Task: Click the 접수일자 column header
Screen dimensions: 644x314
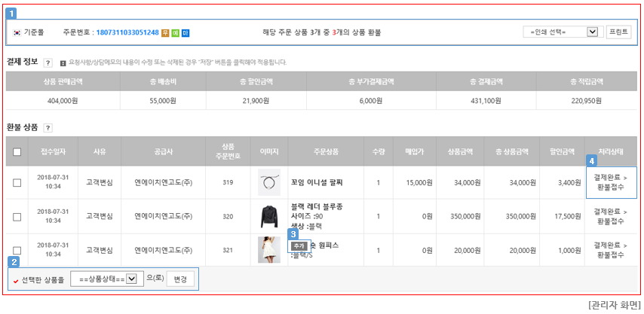Action: click(53, 151)
